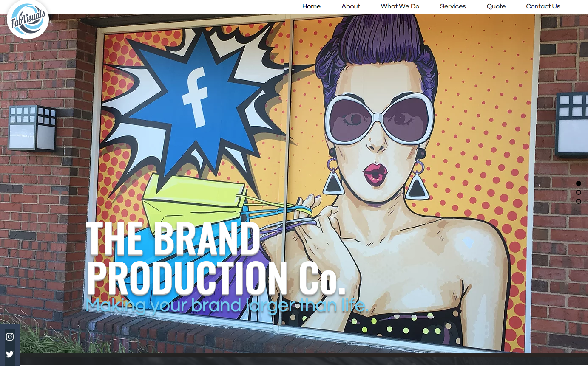Go to Contact Us page
This screenshot has height=366, width=588.
coord(543,6)
